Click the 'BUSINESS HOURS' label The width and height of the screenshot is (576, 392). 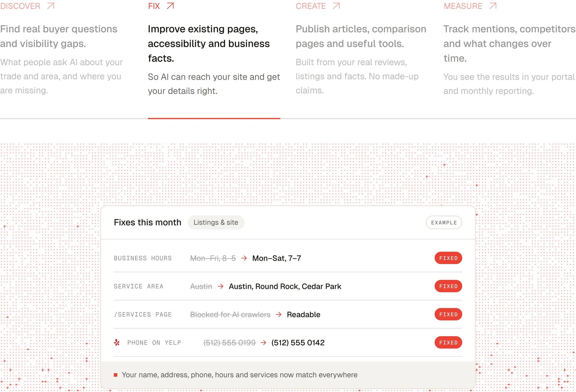point(143,258)
